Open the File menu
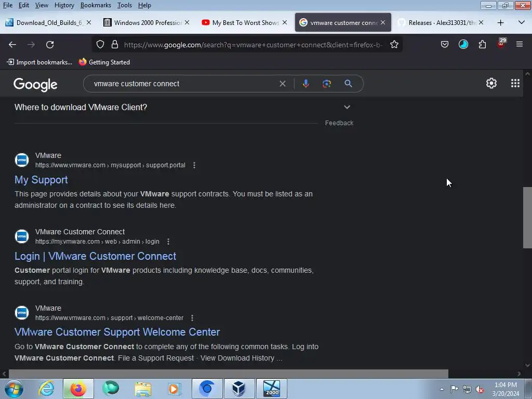Image resolution: width=532 pixels, height=399 pixels. click(7, 5)
